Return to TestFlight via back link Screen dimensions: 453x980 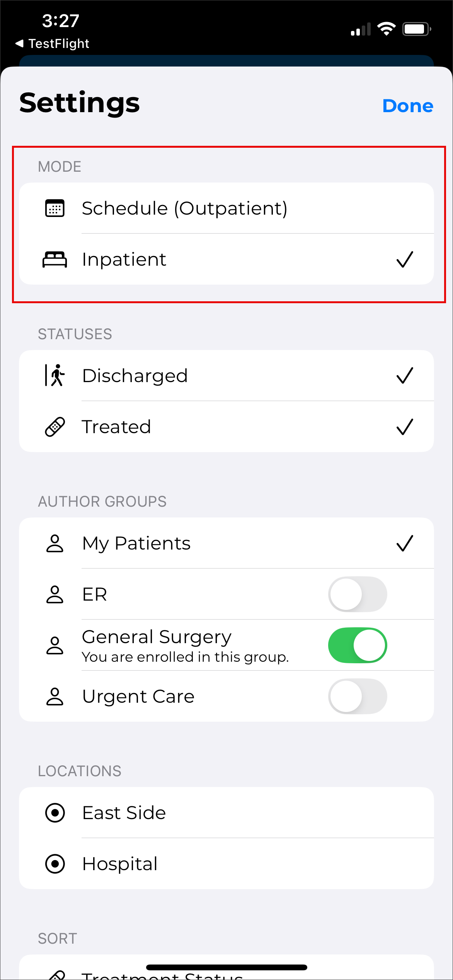coord(53,43)
